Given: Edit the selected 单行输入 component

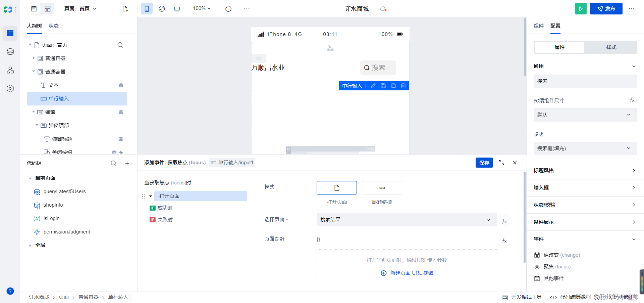Looking at the screenshot, I should [x=373, y=86].
